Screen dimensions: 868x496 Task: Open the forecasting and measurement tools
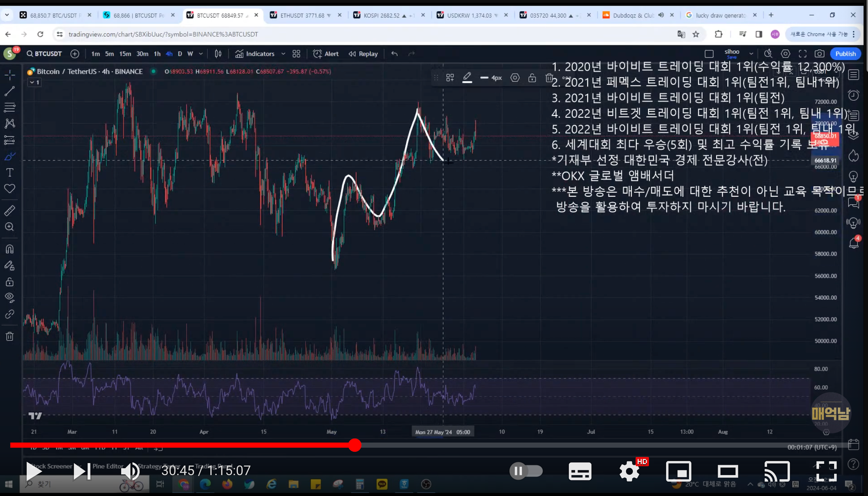point(10,140)
